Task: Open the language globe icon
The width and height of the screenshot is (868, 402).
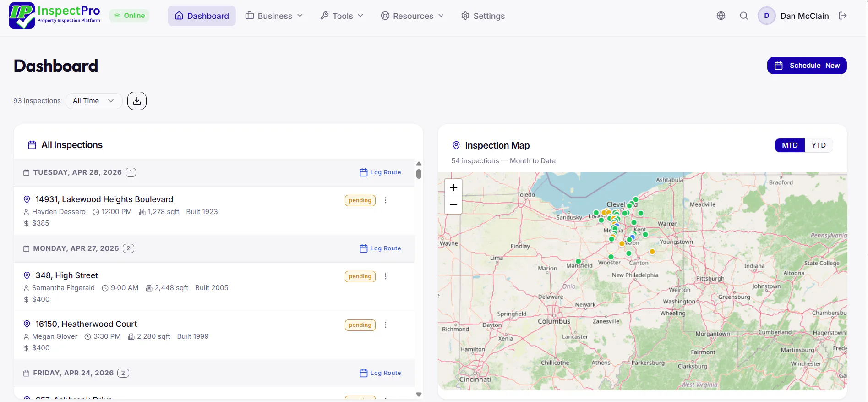Action: (x=721, y=16)
